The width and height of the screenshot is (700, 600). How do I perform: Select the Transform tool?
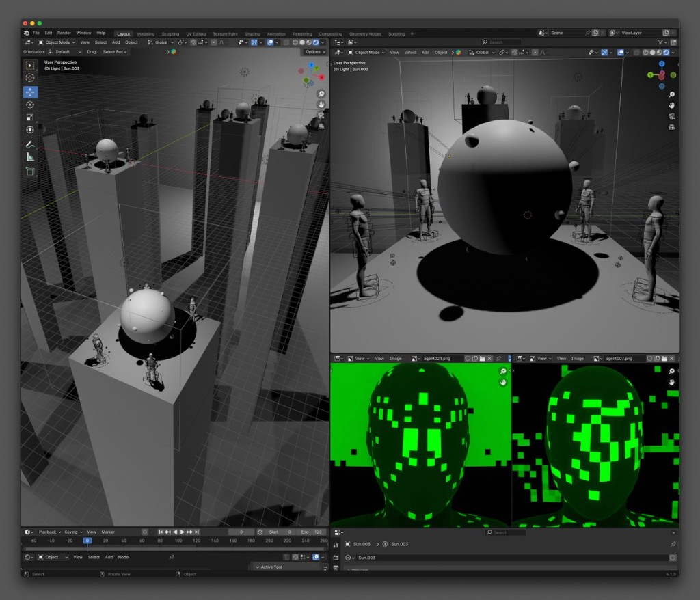point(30,130)
